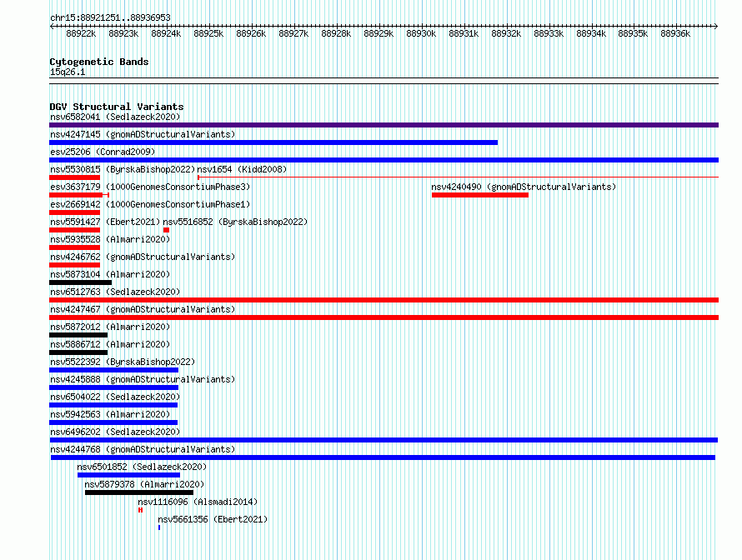Image resolution: width=742 pixels, height=560 pixels.
Task: Open nsv5942563 (Almarri2020) label
Action: tap(110, 414)
